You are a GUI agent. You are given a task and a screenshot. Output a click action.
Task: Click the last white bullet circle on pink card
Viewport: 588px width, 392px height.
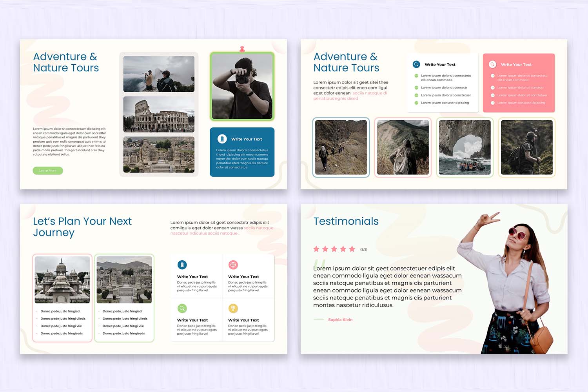click(x=493, y=103)
